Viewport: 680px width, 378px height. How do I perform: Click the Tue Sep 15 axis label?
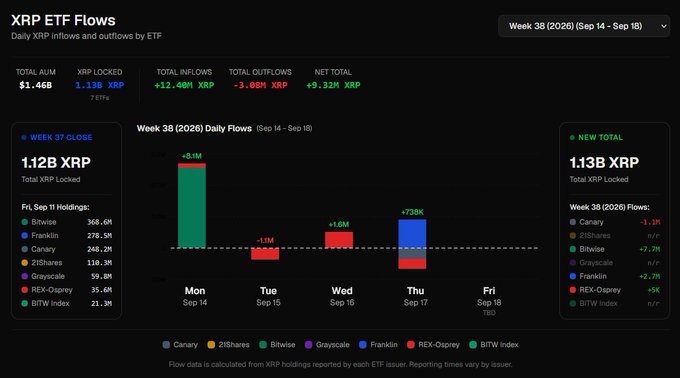(268, 296)
